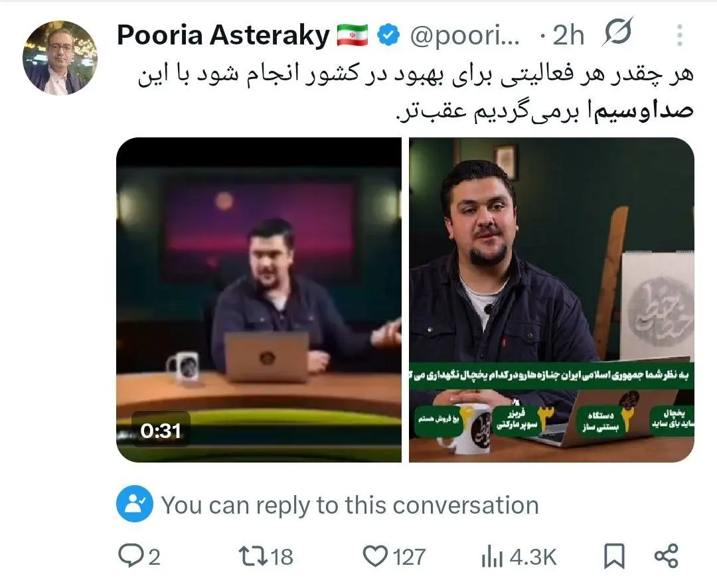Click the blue verified badge

coord(388,35)
